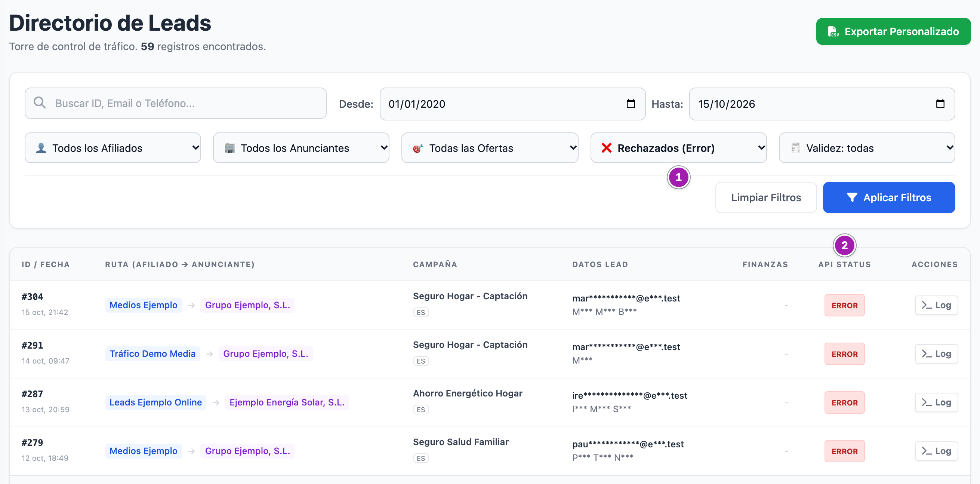The width and height of the screenshot is (980, 484).
Task: Click the funnel icon on Aplicar Filtros
Action: click(852, 197)
